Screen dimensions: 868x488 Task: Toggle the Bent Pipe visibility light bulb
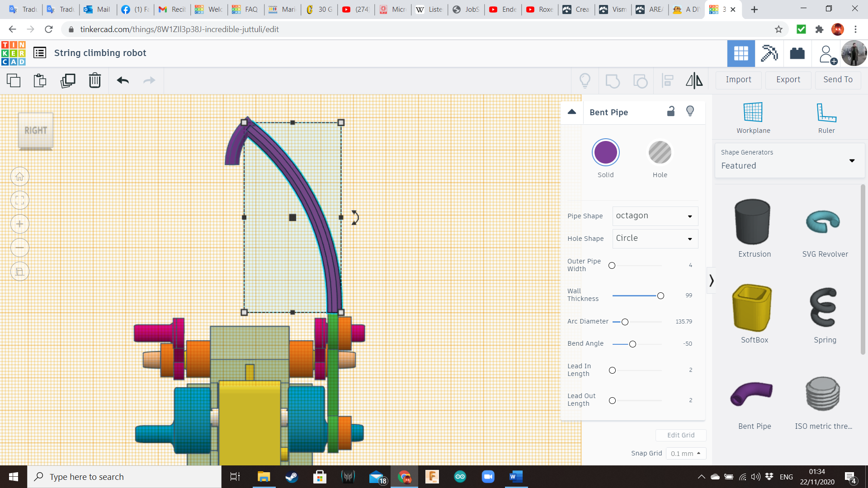coord(690,112)
